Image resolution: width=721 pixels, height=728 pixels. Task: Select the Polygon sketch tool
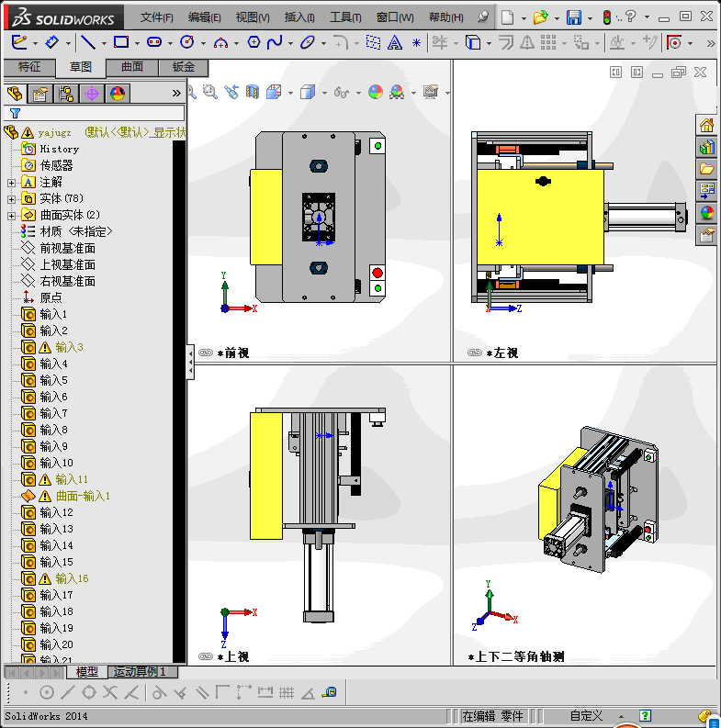click(x=253, y=42)
